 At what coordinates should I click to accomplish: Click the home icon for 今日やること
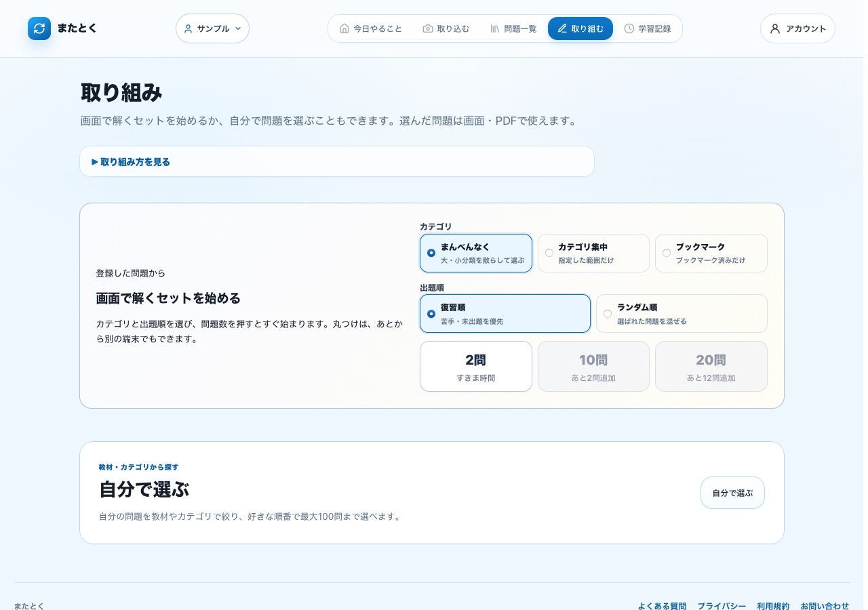pyautogui.click(x=344, y=28)
